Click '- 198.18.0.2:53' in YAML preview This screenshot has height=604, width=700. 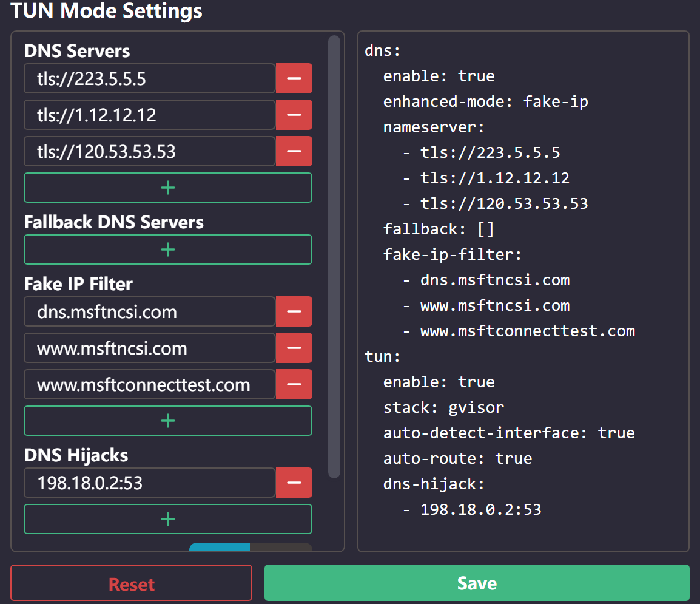(472, 509)
